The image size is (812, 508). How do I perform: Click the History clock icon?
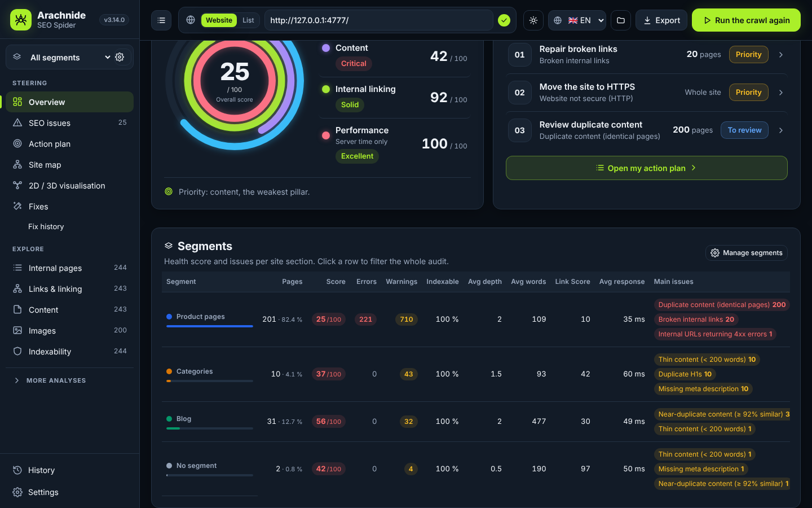click(x=17, y=470)
